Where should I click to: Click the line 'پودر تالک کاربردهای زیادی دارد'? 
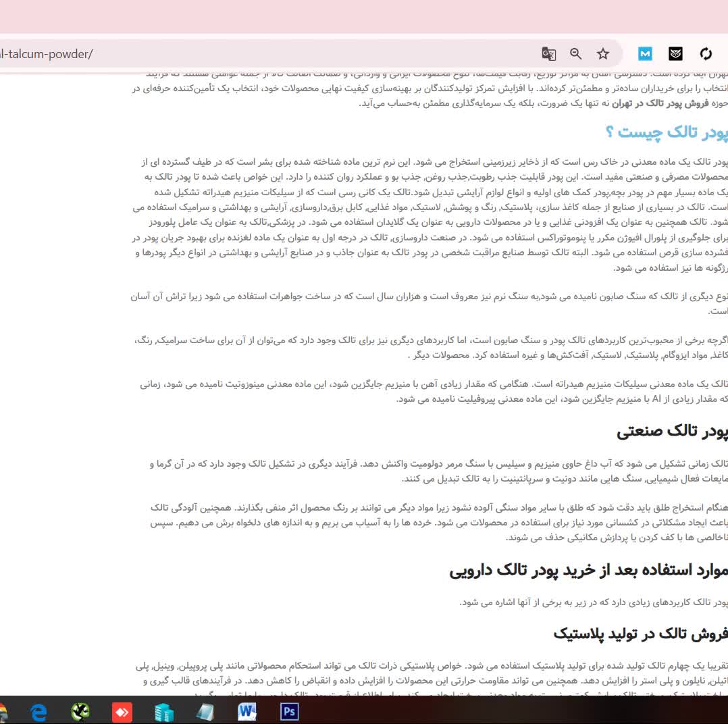click(x=594, y=602)
